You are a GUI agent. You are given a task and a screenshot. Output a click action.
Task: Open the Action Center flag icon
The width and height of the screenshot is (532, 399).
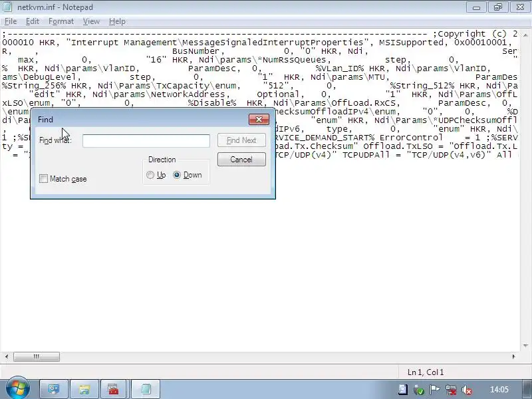[x=435, y=390]
